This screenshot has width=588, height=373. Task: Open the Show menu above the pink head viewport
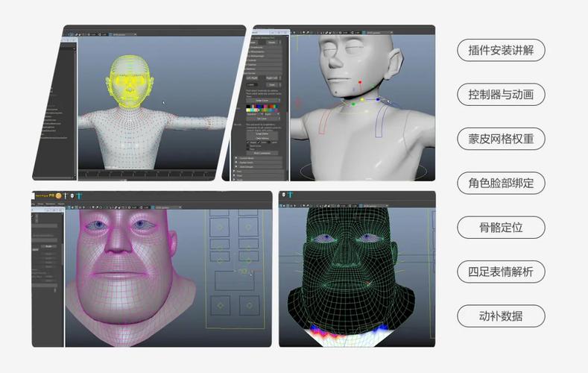point(41,203)
